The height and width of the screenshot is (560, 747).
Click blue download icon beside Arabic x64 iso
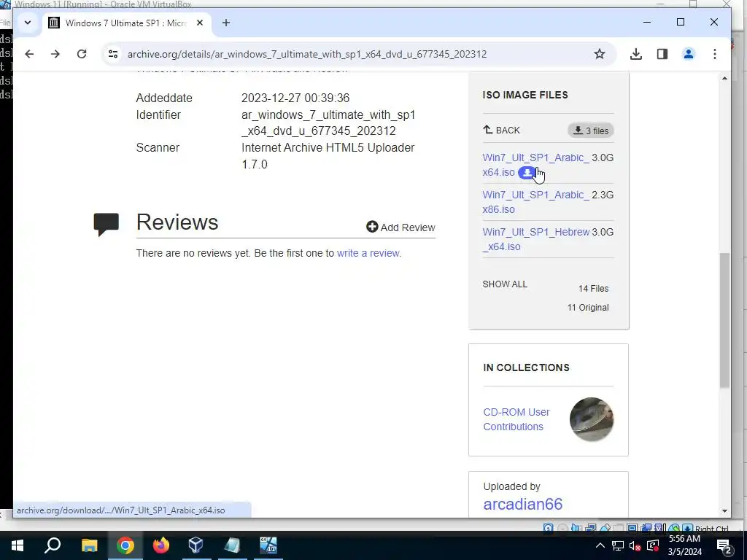pyautogui.click(x=527, y=172)
